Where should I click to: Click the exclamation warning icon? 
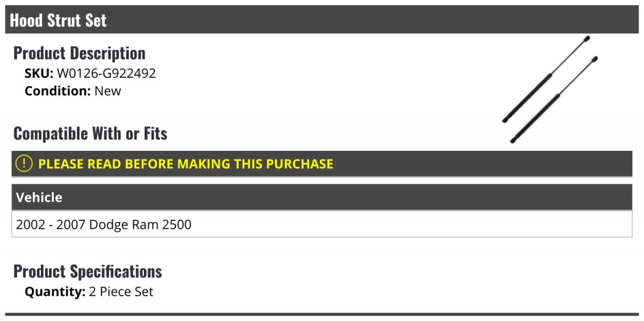pos(24,164)
